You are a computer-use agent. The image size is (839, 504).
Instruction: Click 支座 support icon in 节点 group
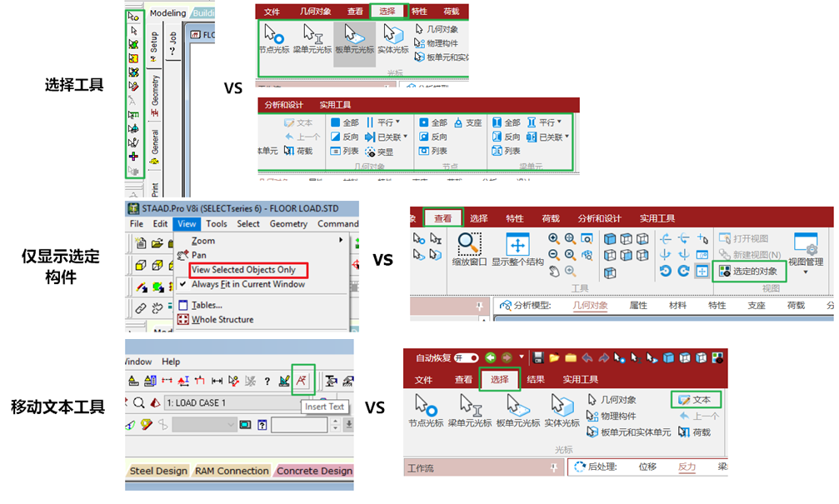point(468,123)
